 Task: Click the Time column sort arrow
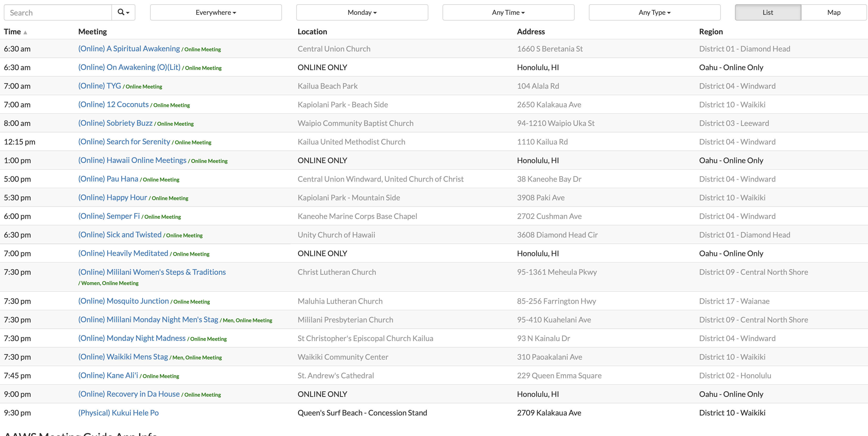point(25,32)
